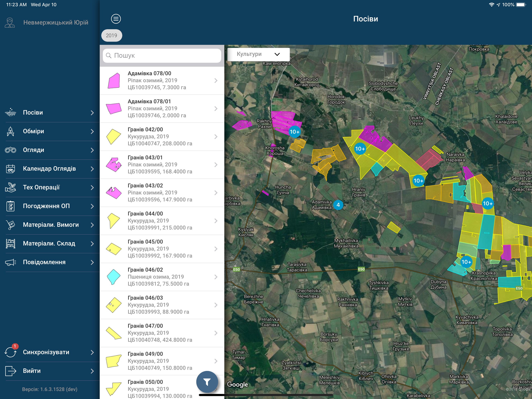Tap the round filter funnel button

click(x=207, y=382)
